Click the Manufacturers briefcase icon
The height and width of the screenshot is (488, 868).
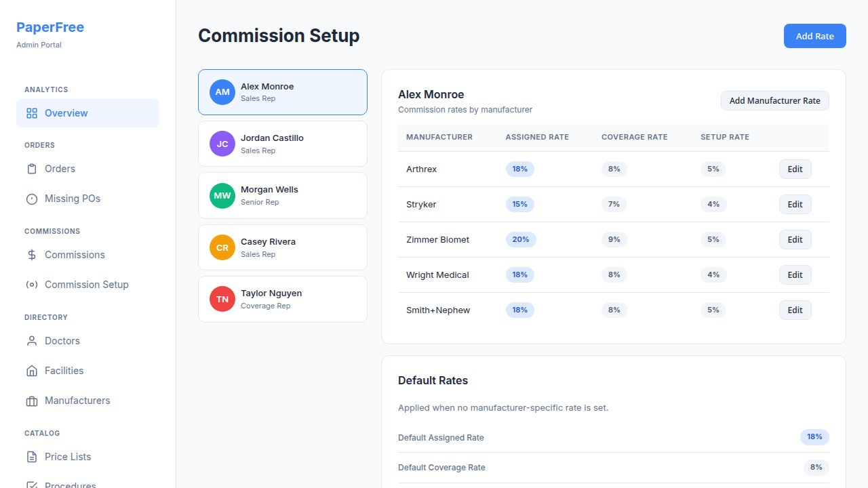32,401
